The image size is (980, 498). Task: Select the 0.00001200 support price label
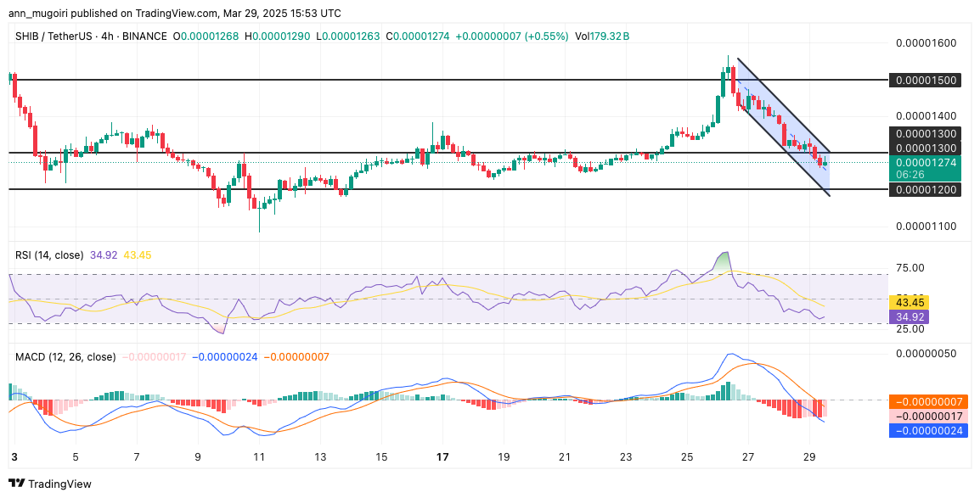point(927,190)
